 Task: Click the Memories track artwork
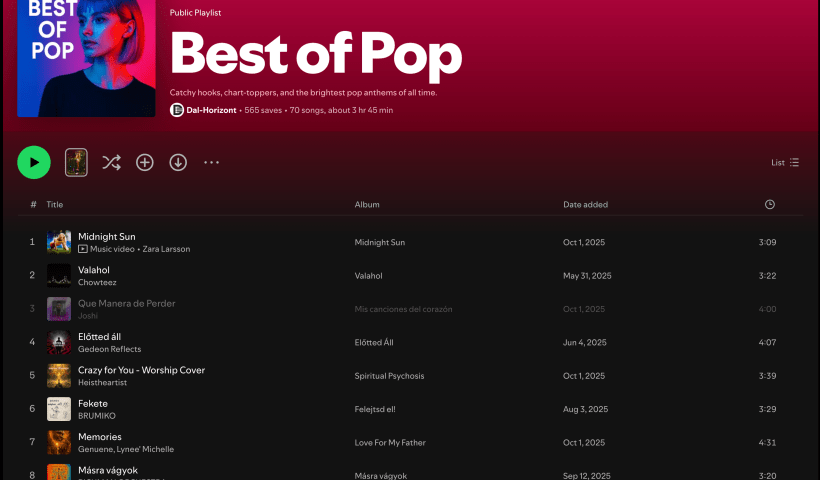click(x=59, y=442)
